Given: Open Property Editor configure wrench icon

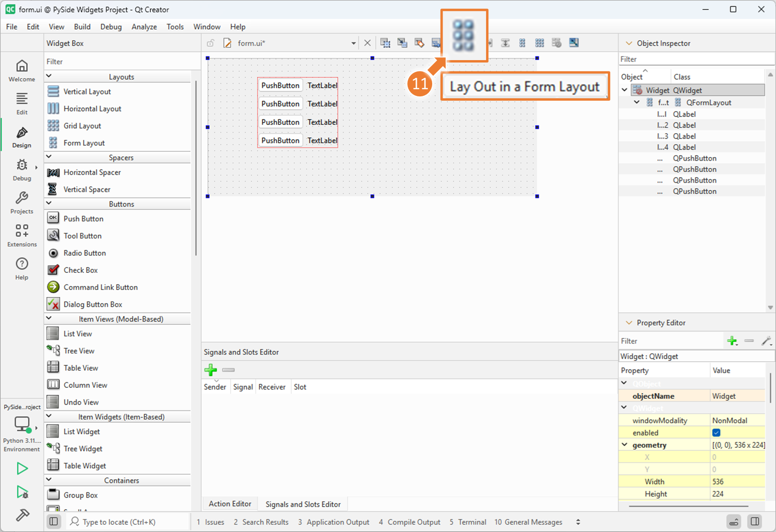Looking at the screenshot, I should pos(766,341).
